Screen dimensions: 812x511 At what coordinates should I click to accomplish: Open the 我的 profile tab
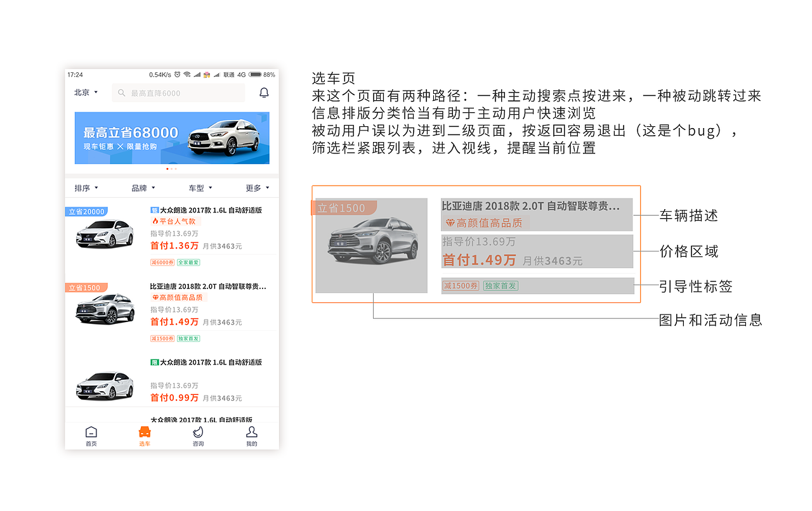coord(252,436)
